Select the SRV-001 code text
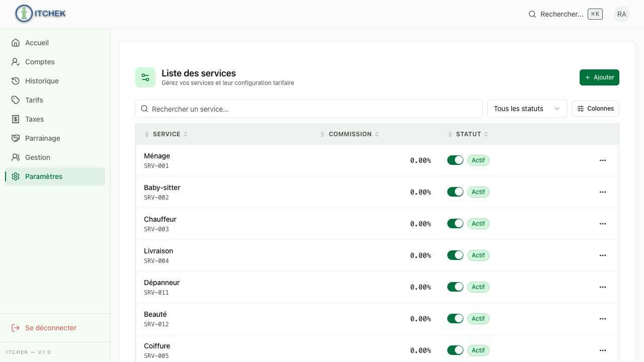Image resolution: width=644 pixels, height=362 pixels. [x=156, y=166]
